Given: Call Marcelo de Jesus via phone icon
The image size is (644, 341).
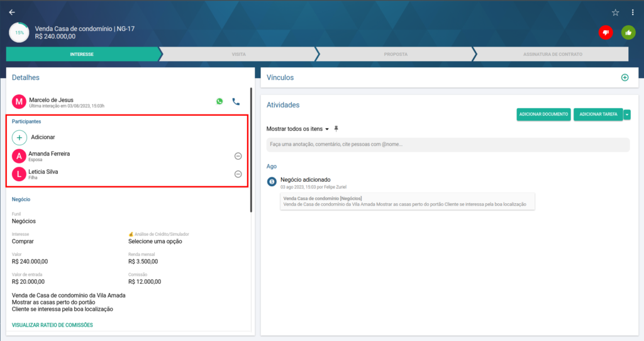Looking at the screenshot, I should coord(236,101).
